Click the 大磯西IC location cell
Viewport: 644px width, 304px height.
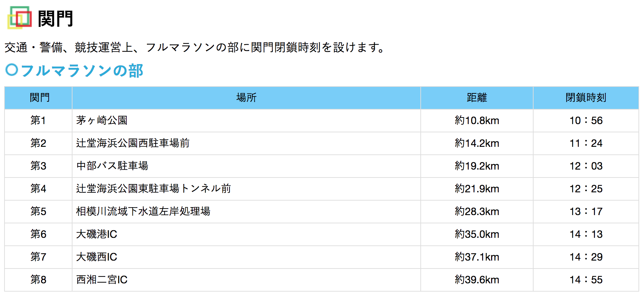pyautogui.click(x=97, y=257)
